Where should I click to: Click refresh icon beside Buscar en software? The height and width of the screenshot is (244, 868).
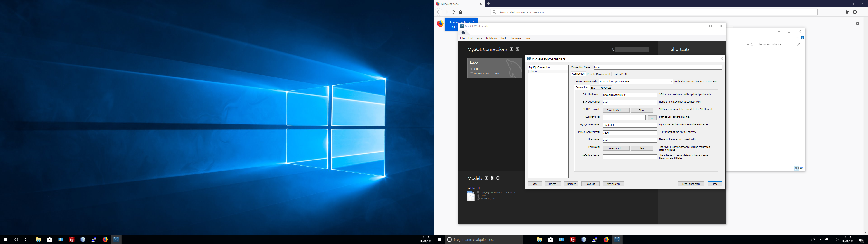[x=752, y=45]
